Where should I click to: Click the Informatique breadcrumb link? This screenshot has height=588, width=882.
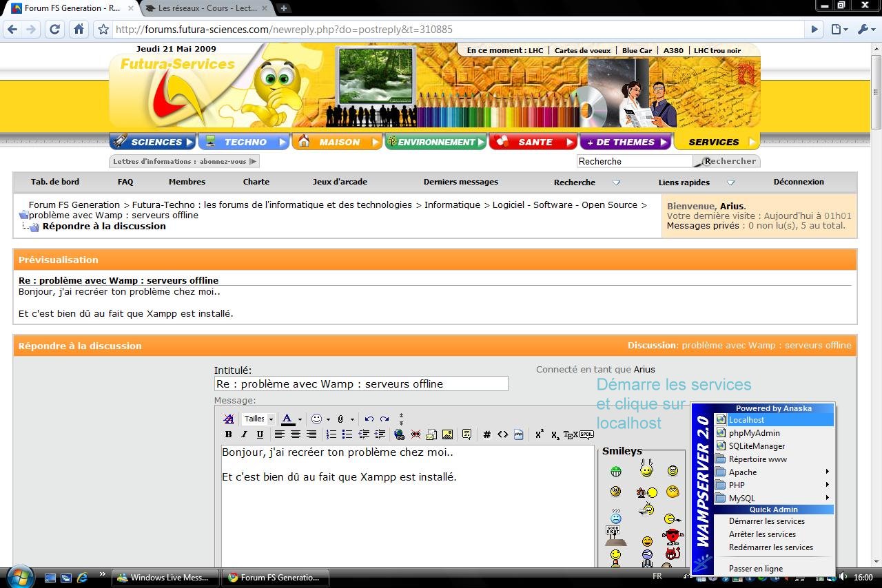(x=452, y=205)
